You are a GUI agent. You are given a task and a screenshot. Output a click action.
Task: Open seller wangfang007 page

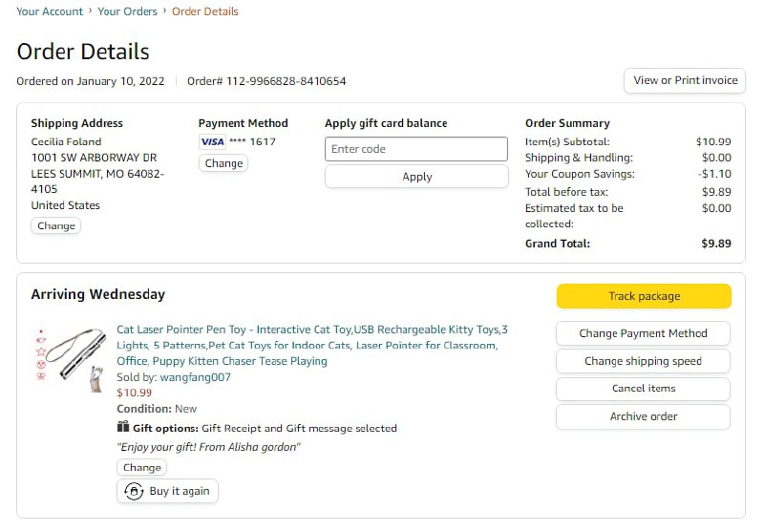(x=195, y=377)
